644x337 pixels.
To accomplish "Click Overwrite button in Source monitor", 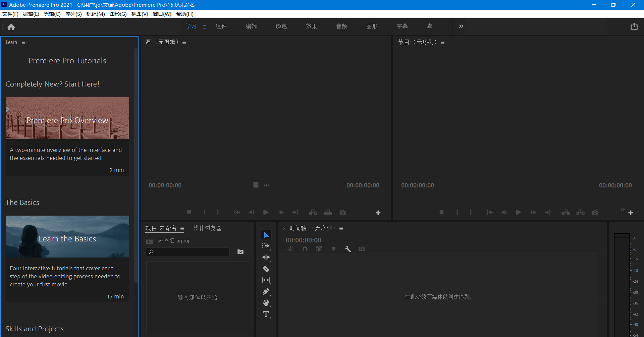I will [328, 212].
